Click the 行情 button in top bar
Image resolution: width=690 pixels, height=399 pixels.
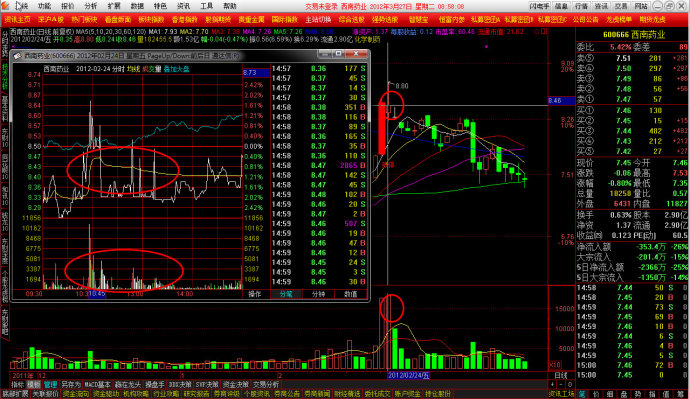[x=581, y=6]
